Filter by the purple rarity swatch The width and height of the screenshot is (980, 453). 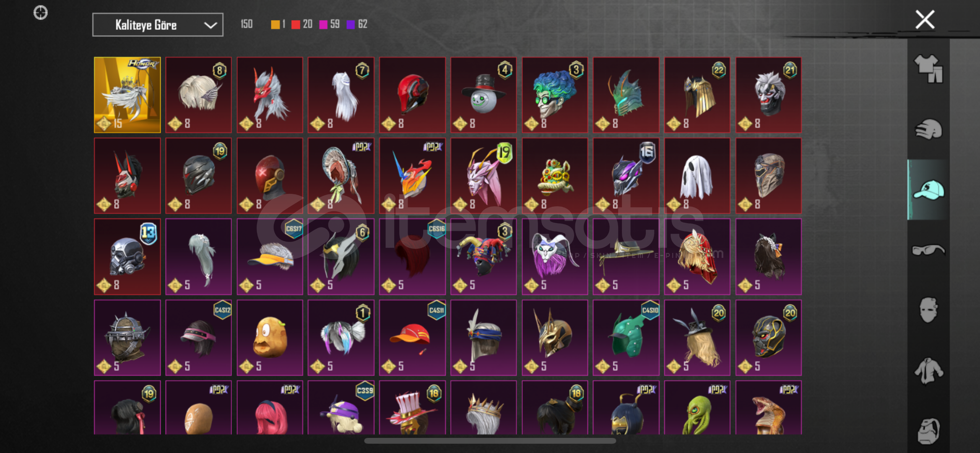[x=351, y=25]
